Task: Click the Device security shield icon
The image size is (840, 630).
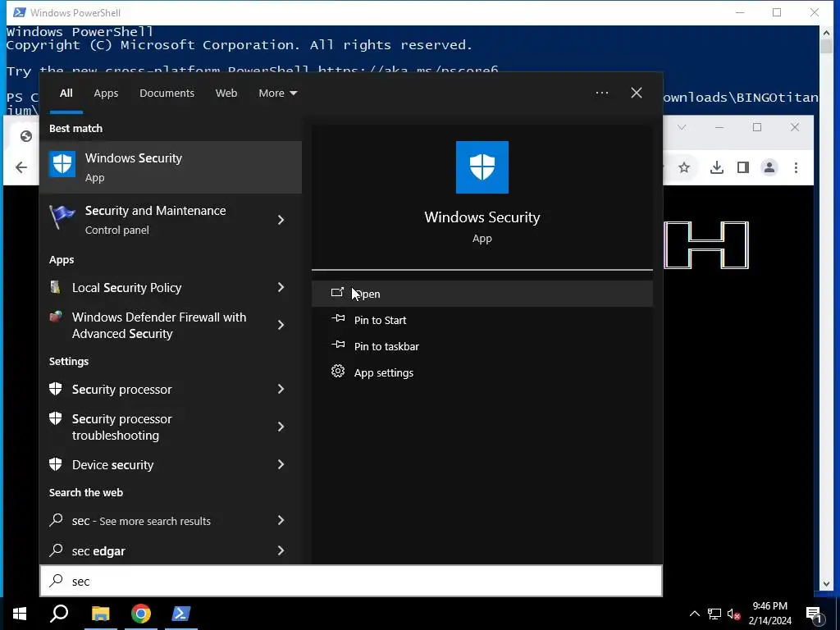Action: point(55,464)
